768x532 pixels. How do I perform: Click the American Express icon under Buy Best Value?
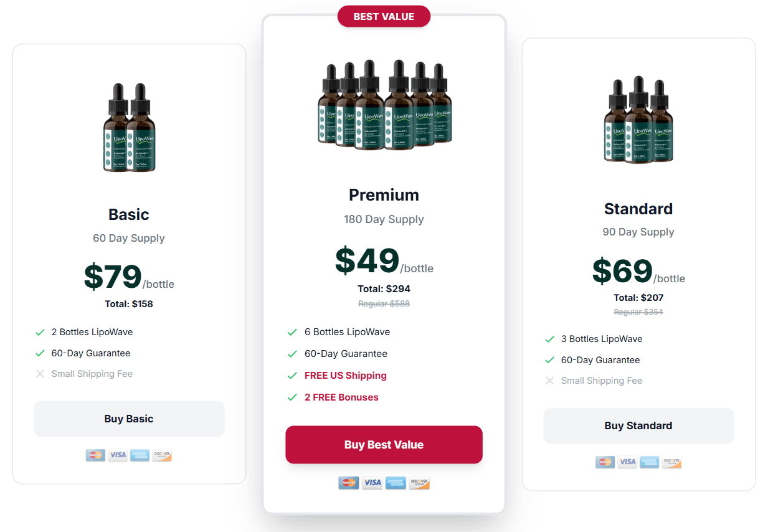coord(396,482)
